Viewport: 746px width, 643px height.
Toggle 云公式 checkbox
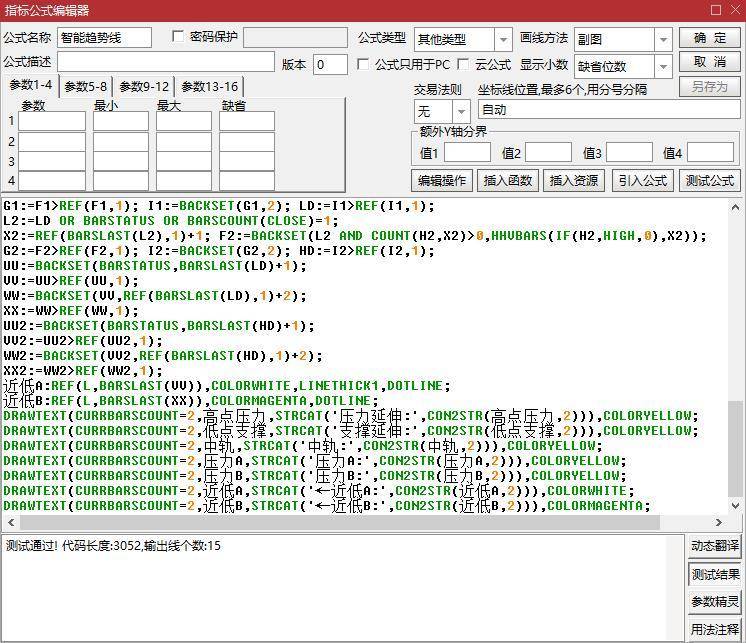point(463,64)
